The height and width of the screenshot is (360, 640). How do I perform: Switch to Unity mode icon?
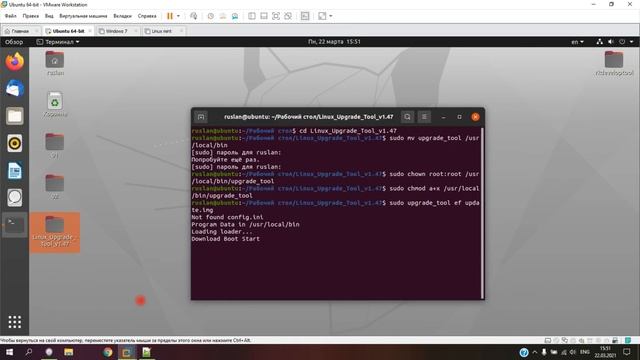click(x=288, y=16)
